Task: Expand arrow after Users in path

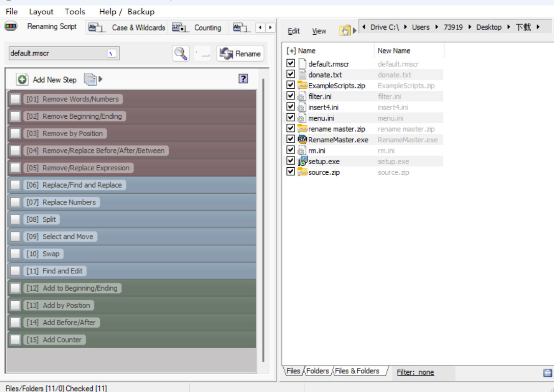Action: tap(437, 27)
